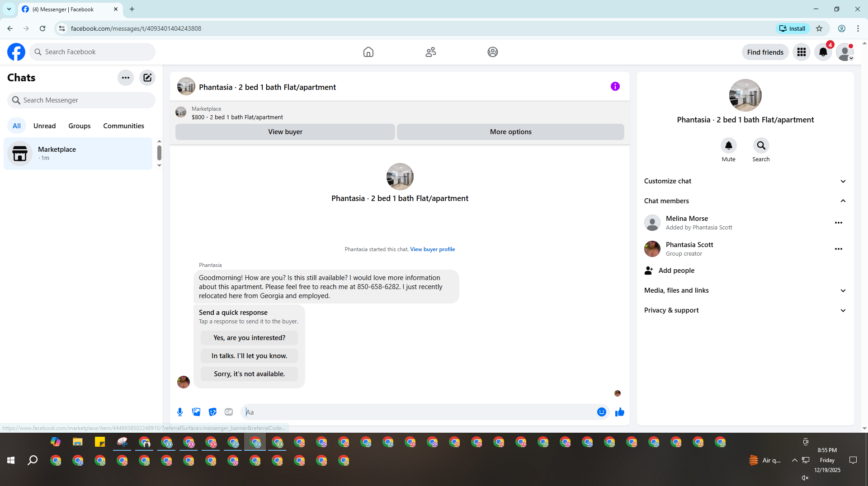Expand Media, files and links section
Viewport: 868px width, 486px height.
pos(745,290)
